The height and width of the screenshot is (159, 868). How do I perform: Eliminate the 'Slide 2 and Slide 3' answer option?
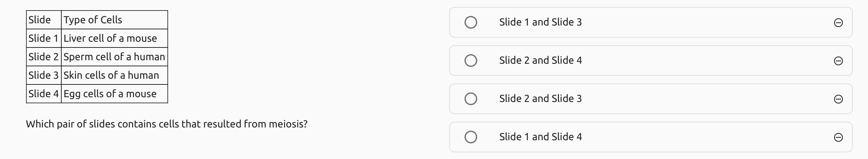(838, 99)
